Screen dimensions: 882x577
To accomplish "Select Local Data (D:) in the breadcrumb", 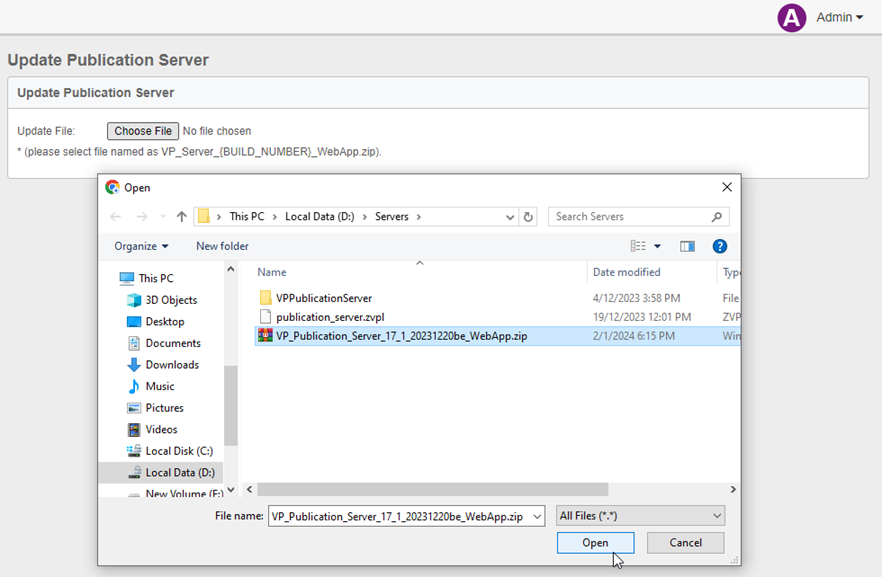I will point(320,217).
